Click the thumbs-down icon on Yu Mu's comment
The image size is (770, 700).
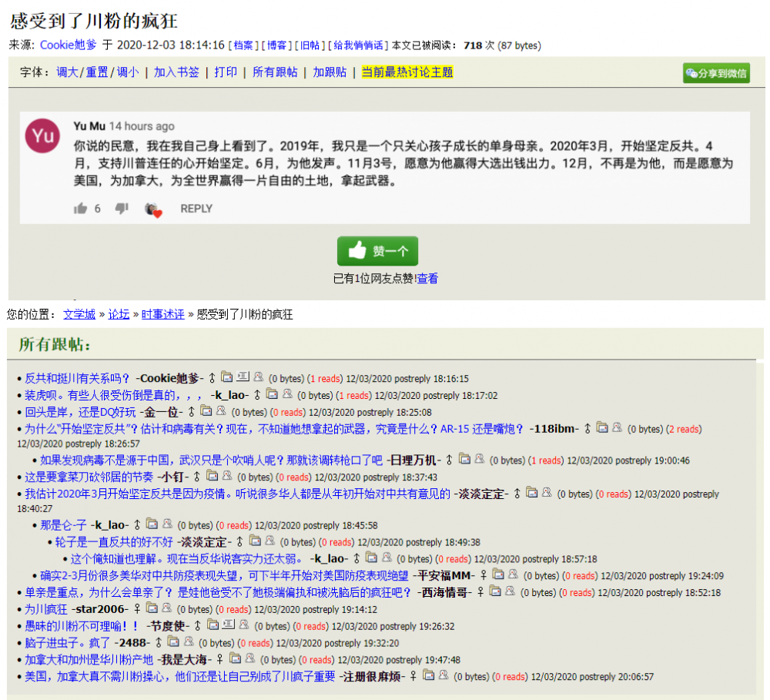coord(121,209)
